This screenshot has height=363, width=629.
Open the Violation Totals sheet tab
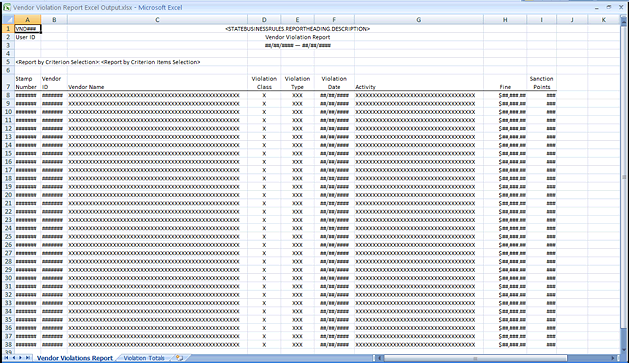pyautogui.click(x=144, y=358)
